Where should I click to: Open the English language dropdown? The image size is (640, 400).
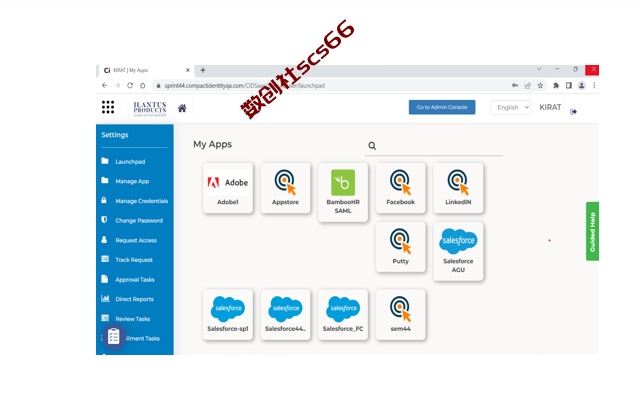[511, 107]
